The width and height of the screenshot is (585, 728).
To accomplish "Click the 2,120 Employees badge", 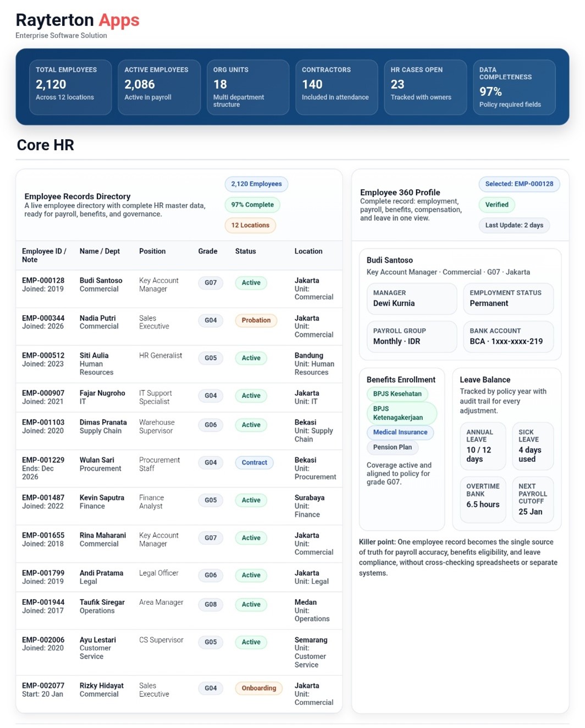I will (x=256, y=184).
